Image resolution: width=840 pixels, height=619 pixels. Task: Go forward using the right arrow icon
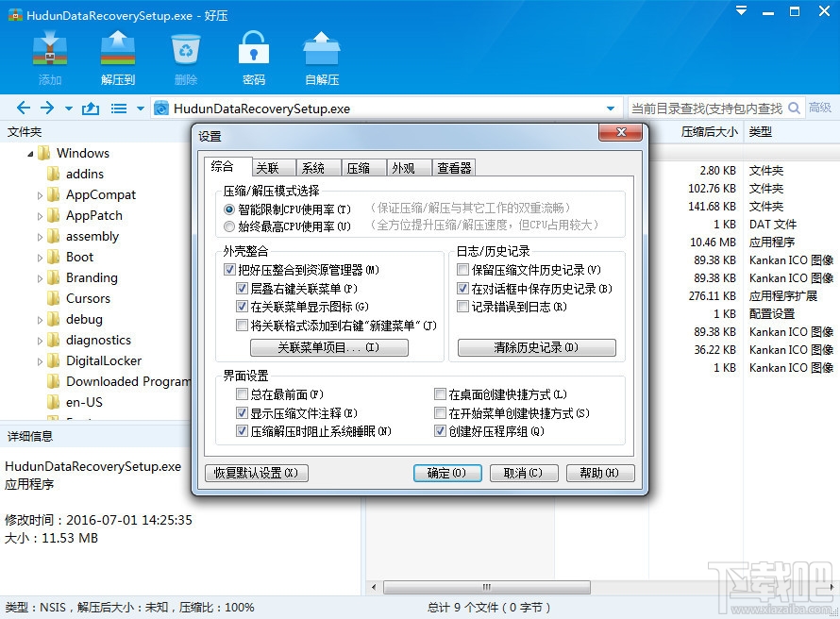tap(47, 109)
